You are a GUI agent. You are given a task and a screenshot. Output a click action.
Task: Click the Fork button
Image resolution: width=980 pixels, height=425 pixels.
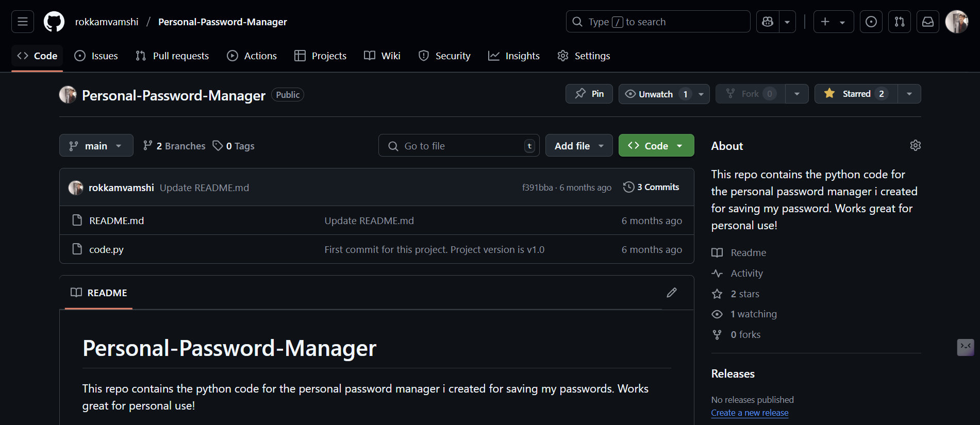coord(750,94)
